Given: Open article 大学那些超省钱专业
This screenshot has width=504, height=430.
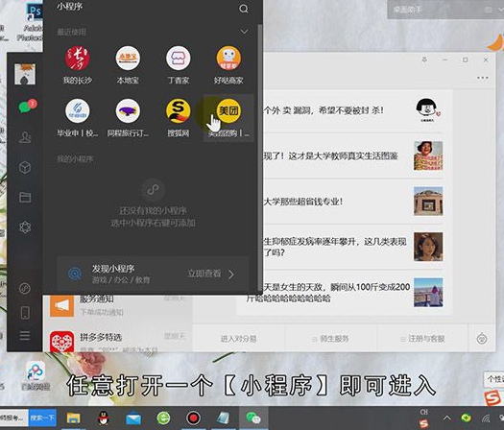Looking at the screenshot, I should point(302,202).
